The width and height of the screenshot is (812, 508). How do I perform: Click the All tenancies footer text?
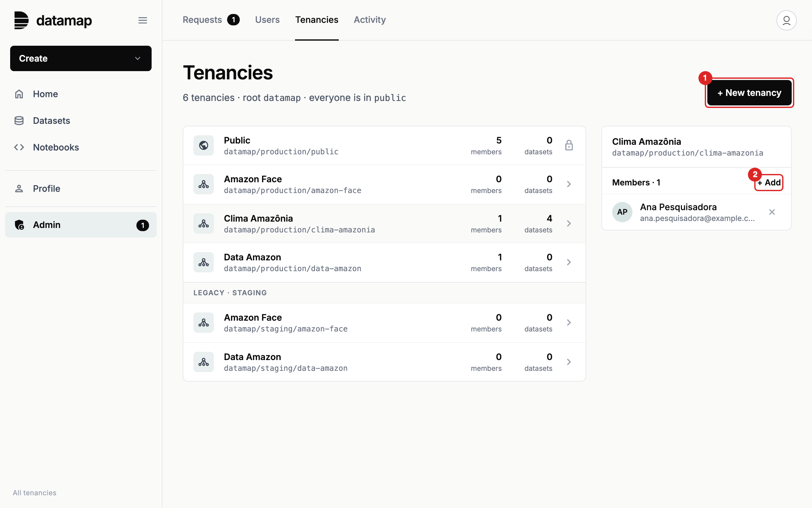pos(35,492)
